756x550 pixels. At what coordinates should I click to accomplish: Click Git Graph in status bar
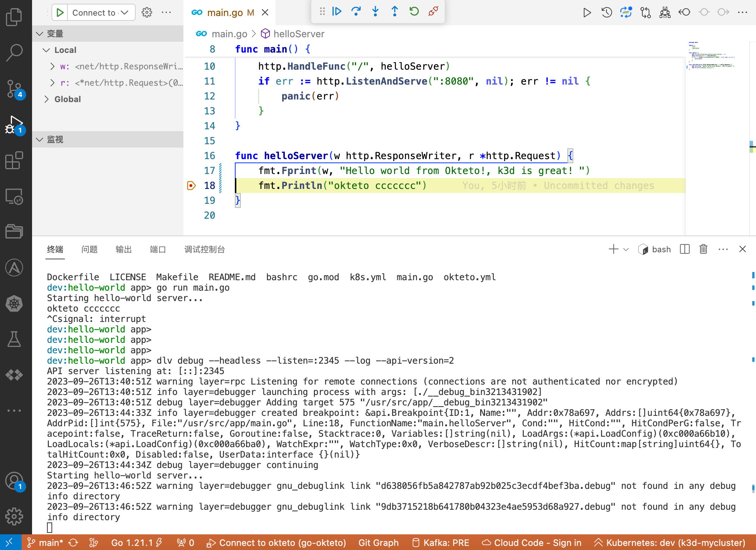click(378, 543)
